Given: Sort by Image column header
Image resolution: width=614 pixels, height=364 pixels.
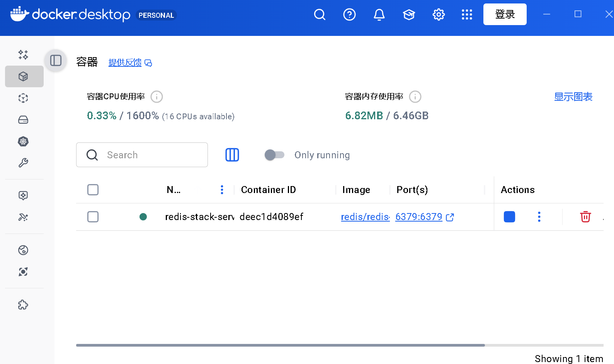Looking at the screenshot, I should click(x=356, y=190).
